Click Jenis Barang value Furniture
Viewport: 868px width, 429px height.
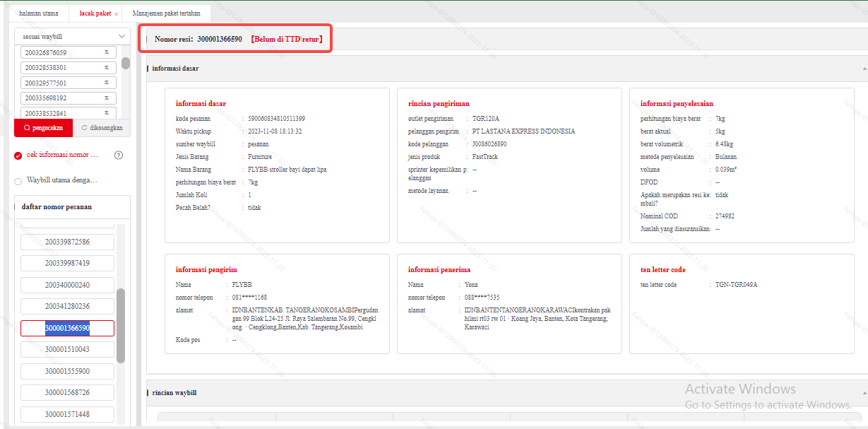tap(260, 157)
